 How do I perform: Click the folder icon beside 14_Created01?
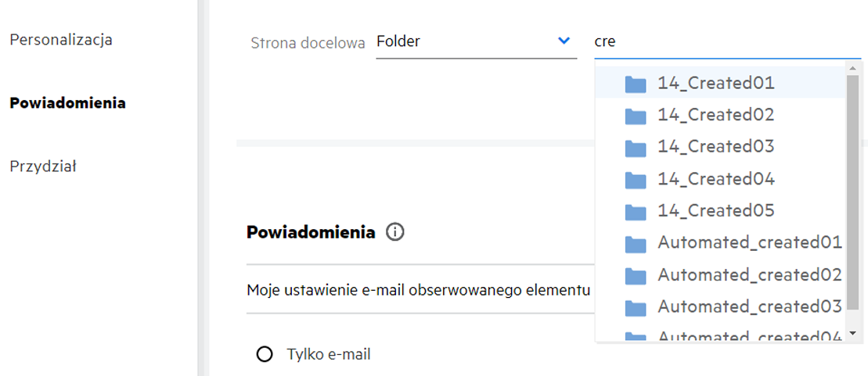[x=636, y=84]
